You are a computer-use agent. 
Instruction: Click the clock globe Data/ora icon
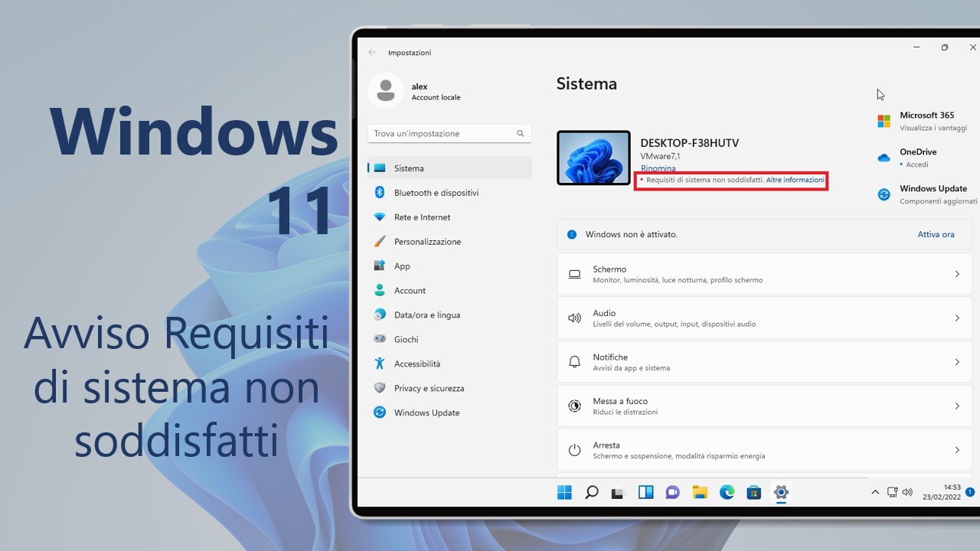click(379, 315)
